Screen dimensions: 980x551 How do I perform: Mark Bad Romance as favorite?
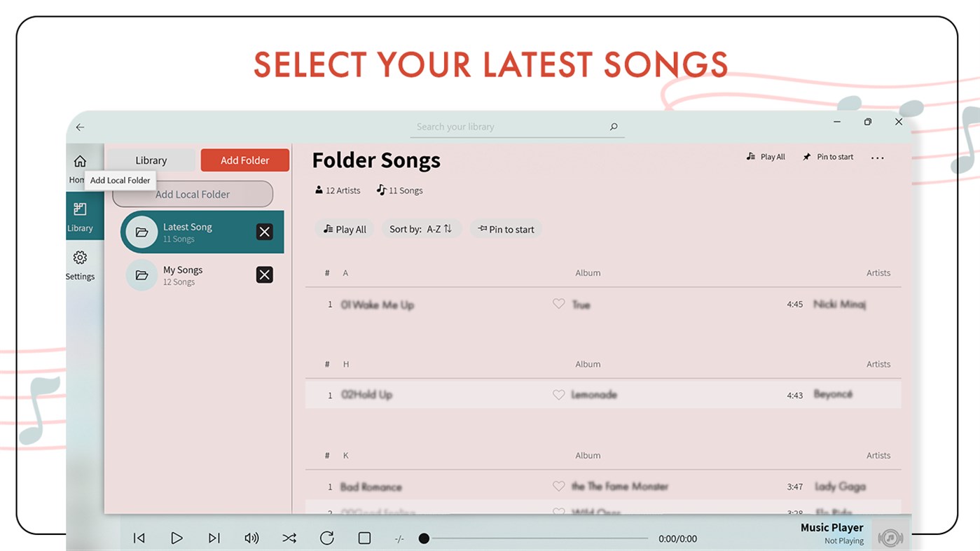558,486
